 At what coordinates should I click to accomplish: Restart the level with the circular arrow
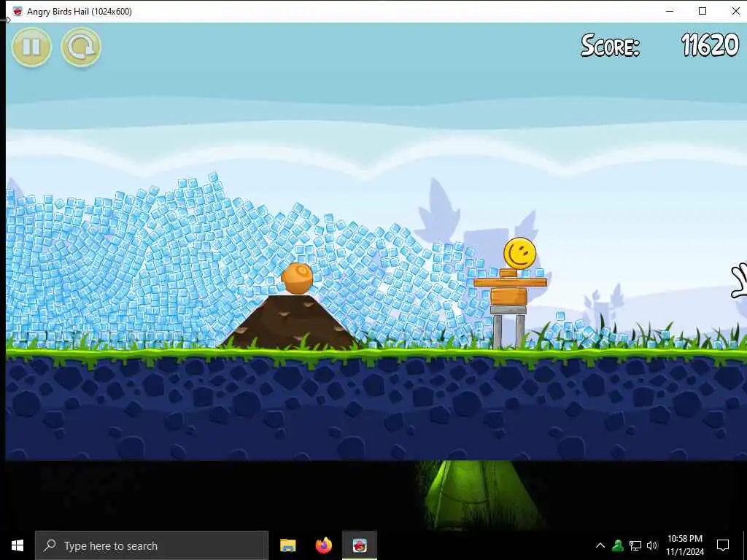pos(81,47)
